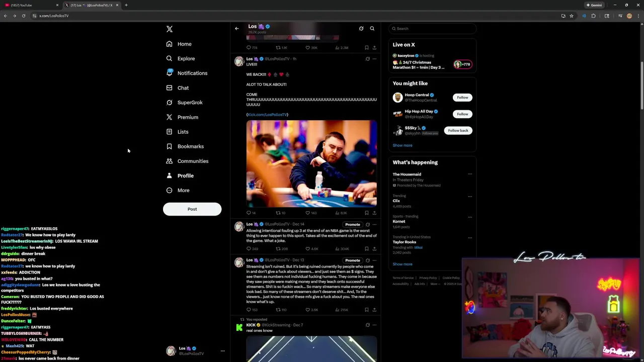Viewport: 644px width, 362px height.
Task: Open Notifications in the sidebar
Action: click(x=187, y=73)
